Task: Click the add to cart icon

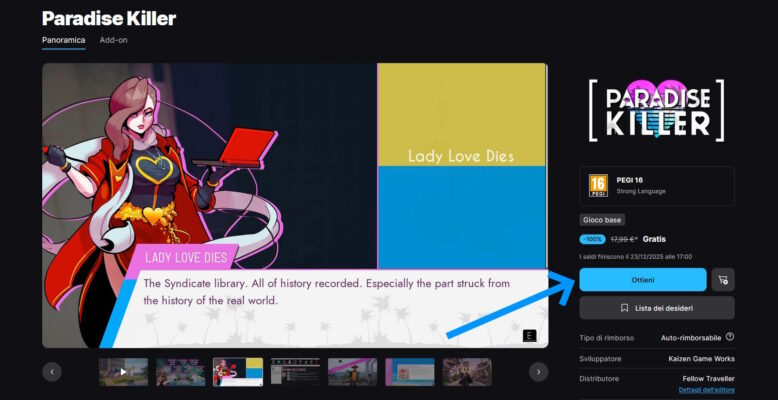Action: [722, 280]
